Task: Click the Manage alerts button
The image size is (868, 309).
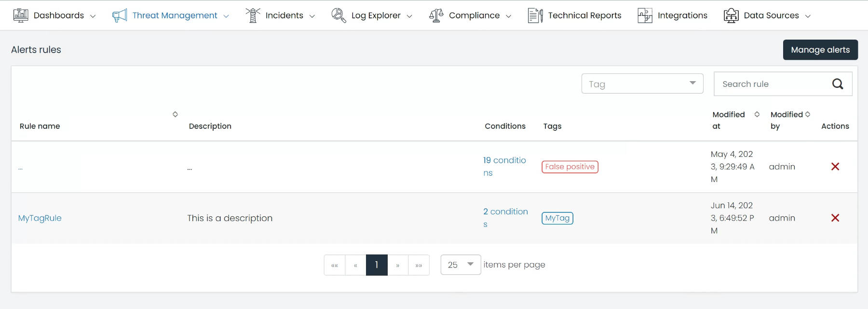Action: [820, 50]
